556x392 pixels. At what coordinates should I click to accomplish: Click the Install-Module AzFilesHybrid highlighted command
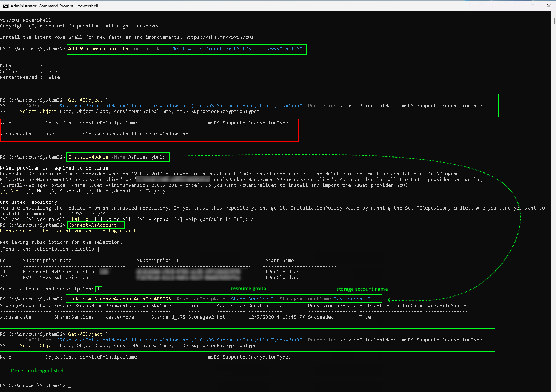(x=118, y=157)
